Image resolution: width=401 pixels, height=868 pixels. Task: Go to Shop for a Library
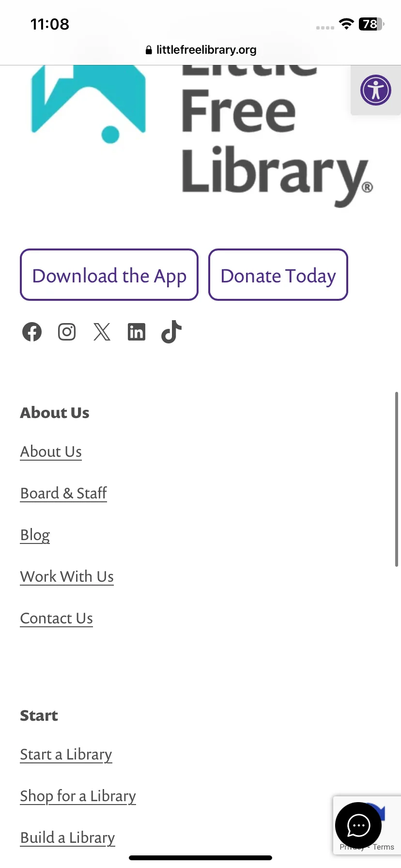coord(78,796)
